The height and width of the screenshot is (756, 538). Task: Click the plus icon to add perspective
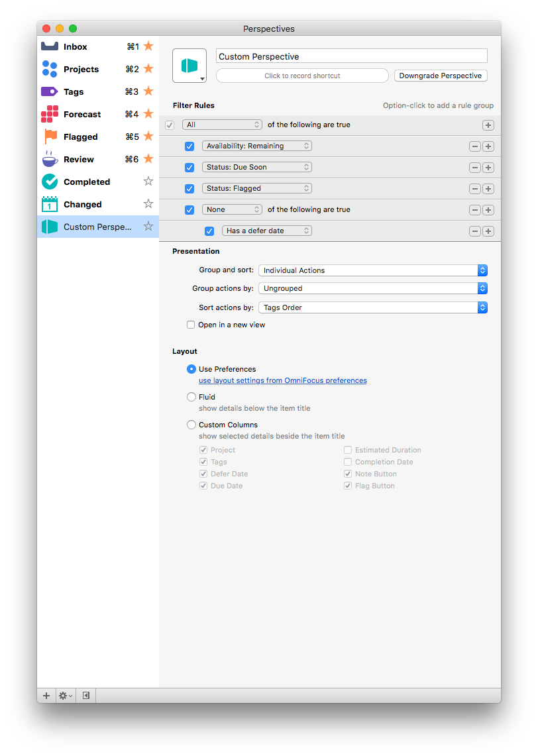coord(46,696)
